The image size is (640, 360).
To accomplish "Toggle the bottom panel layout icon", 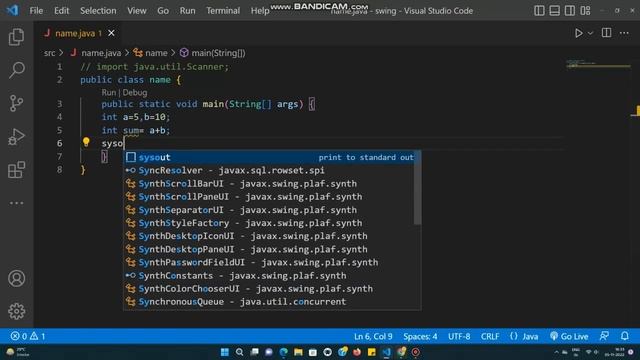I will coord(554,11).
